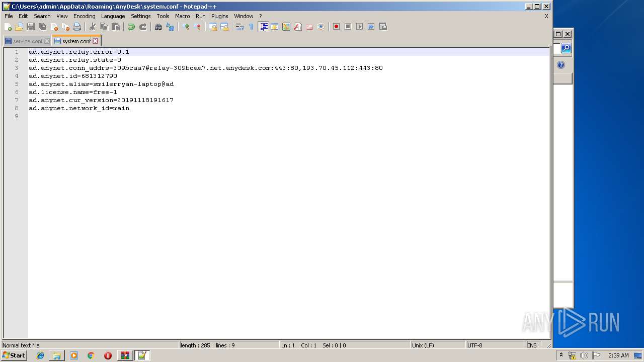
Task: Close the system.conf tab
Action: coord(95,41)
